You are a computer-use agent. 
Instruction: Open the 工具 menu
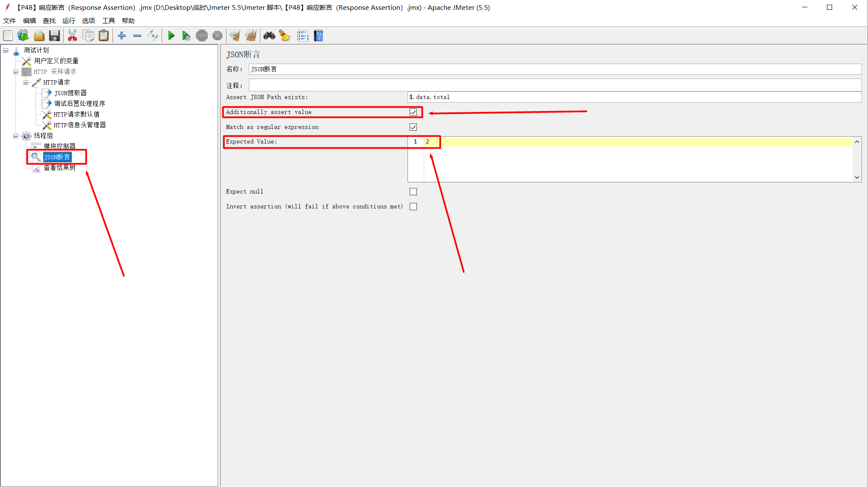(109, 21)
